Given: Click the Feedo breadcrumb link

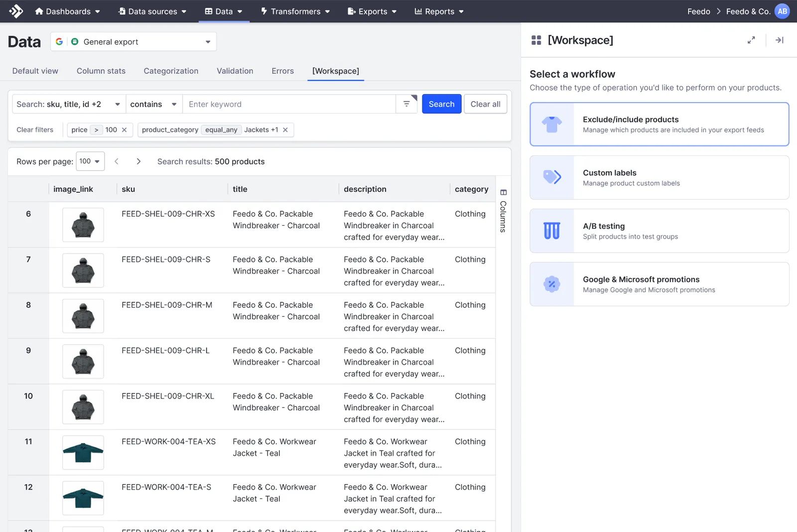Looking at the screenshot, I should click(698, 11).
